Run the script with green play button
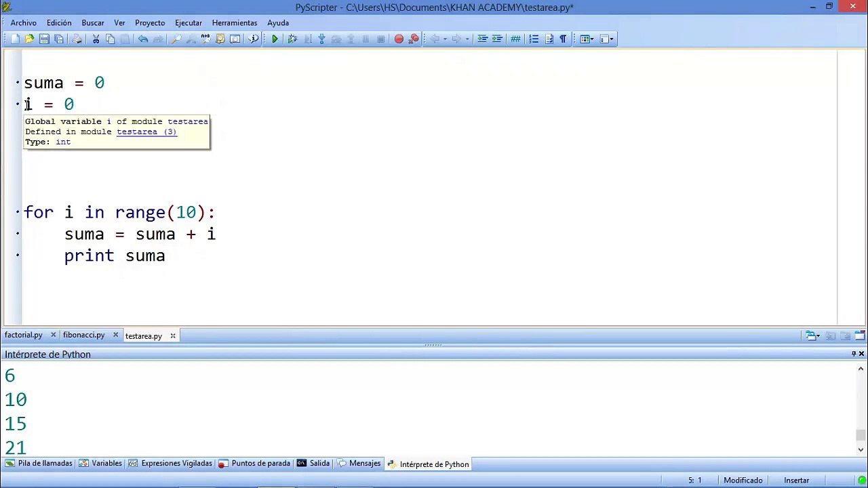The image size is (868, 488). point(275,39)
